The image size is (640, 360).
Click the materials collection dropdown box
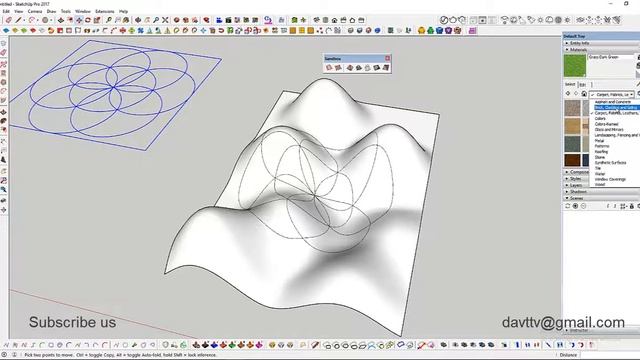click(611, 94)
